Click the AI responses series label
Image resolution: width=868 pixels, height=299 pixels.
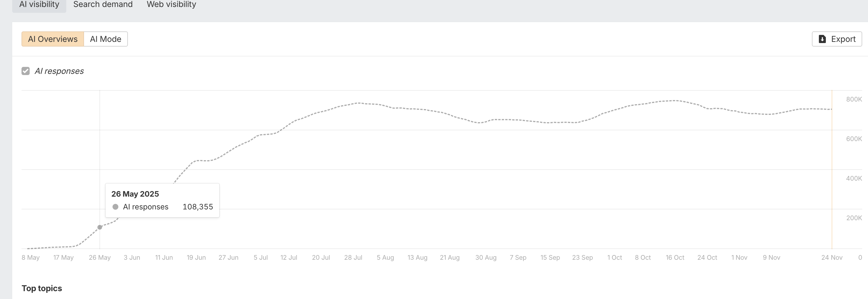pos(59,71)
